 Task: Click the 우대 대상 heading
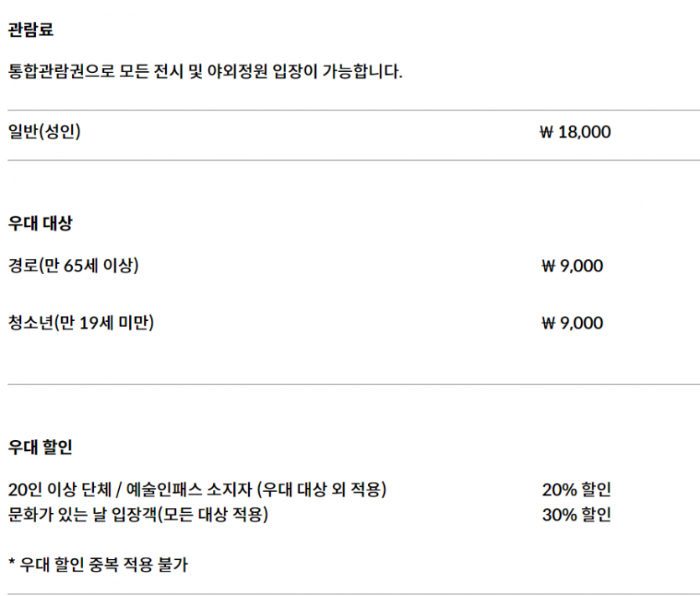pyautogui.click(x=40, y=223)
